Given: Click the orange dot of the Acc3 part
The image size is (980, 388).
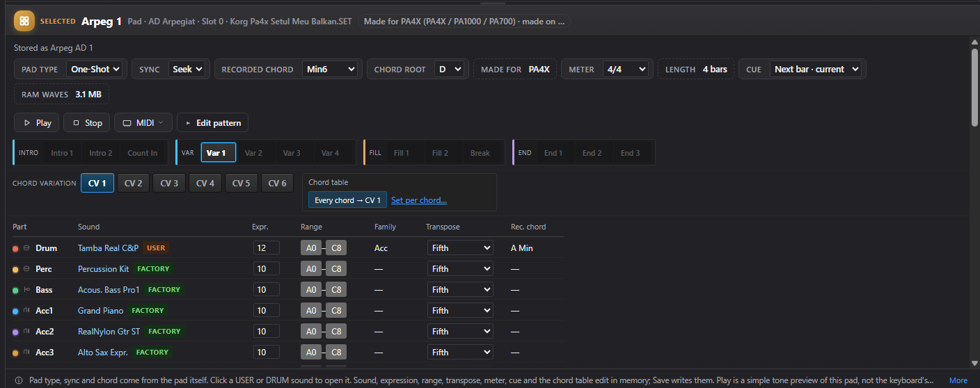Looking at the screenshot, I should (15, 353).
